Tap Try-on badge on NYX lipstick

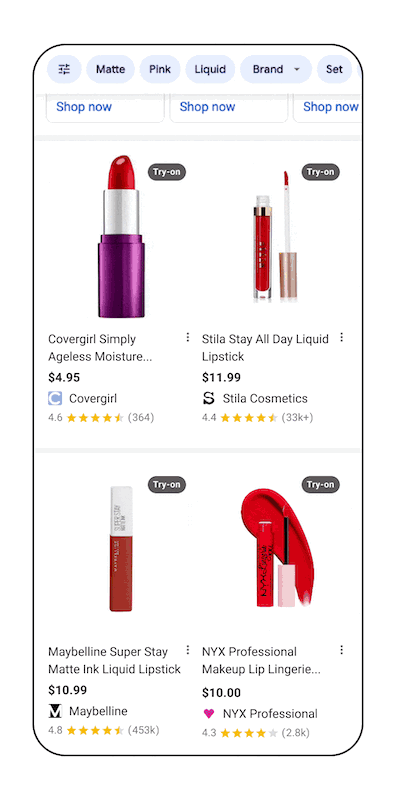point(320,484)
